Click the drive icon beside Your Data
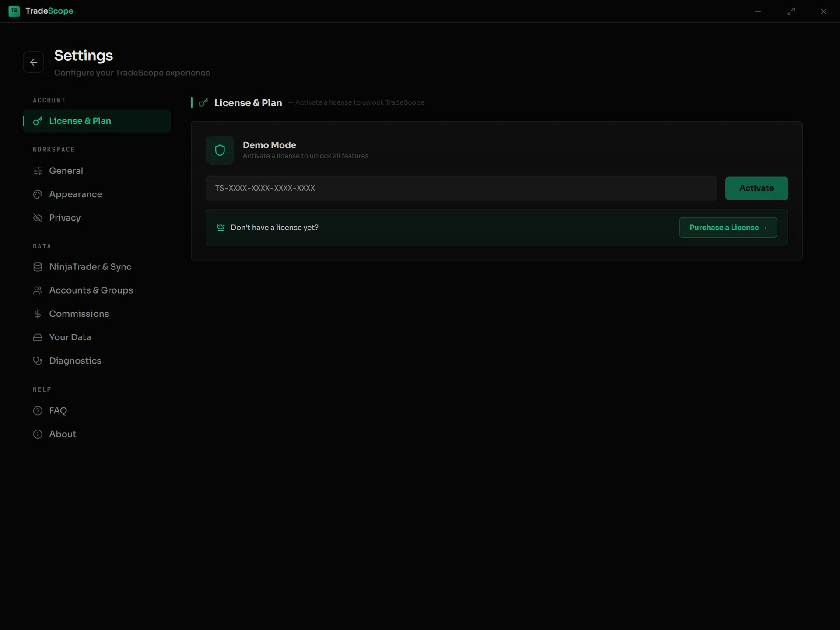840x630 pixels. [x=38, y=337]
